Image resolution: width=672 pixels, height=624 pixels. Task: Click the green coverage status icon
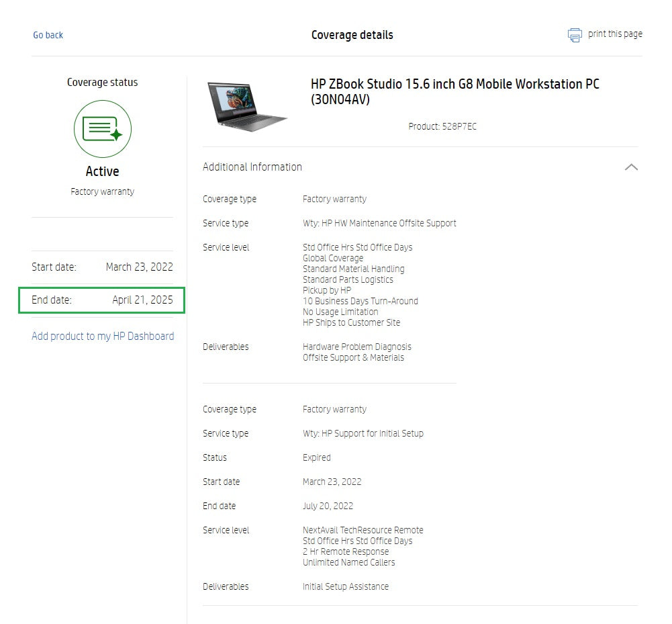point(103,129)
